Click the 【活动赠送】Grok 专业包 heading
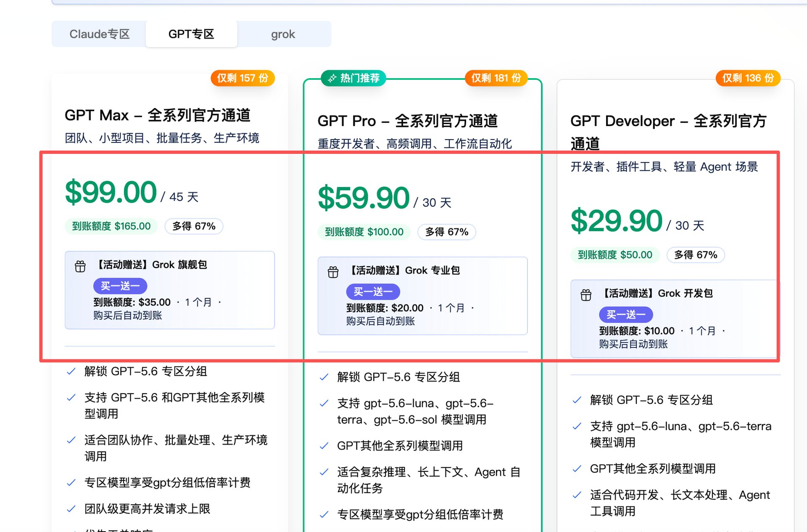The height and width of the screenshot is (532, 807). point(403,271)
